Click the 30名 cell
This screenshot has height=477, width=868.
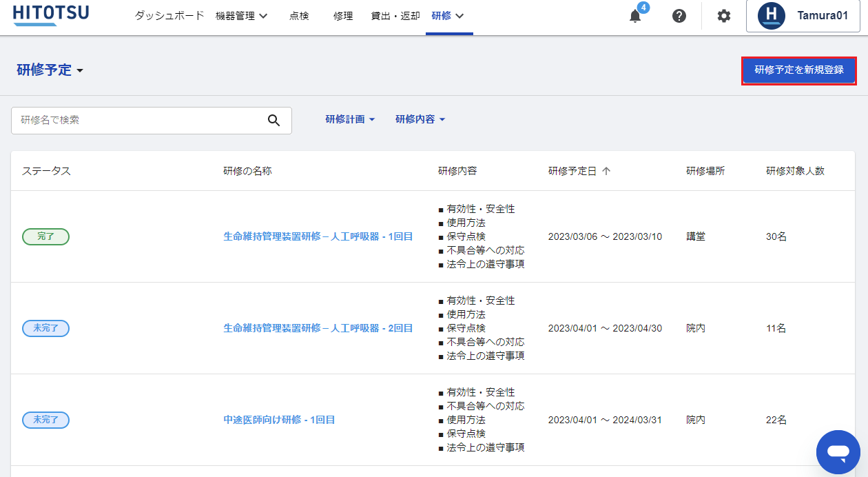point(776,236)
